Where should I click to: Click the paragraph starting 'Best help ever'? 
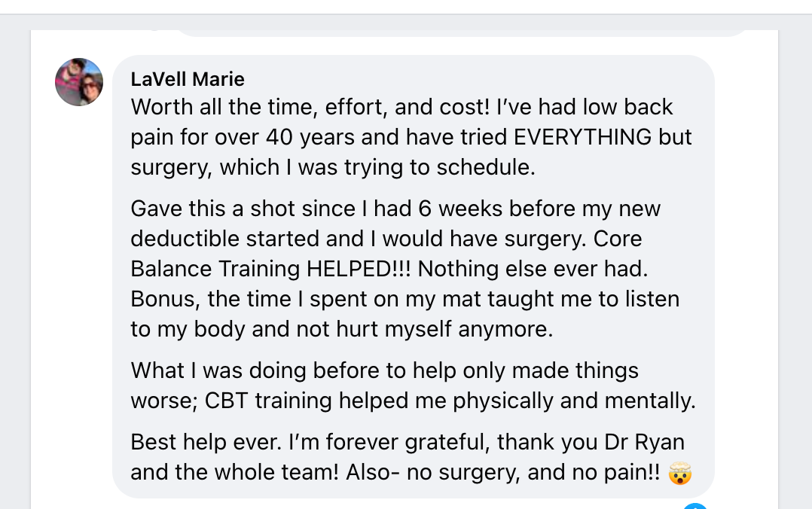pyautogui.click(x=407, y=457)
